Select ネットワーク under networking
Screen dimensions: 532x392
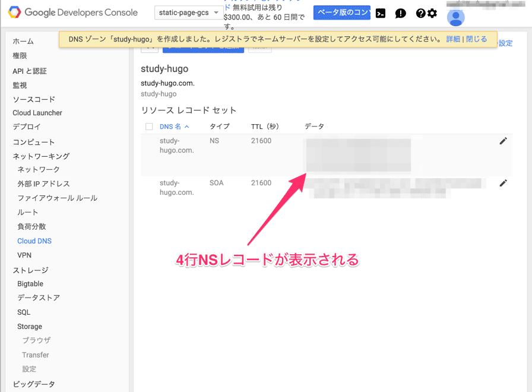click(39, 169)
